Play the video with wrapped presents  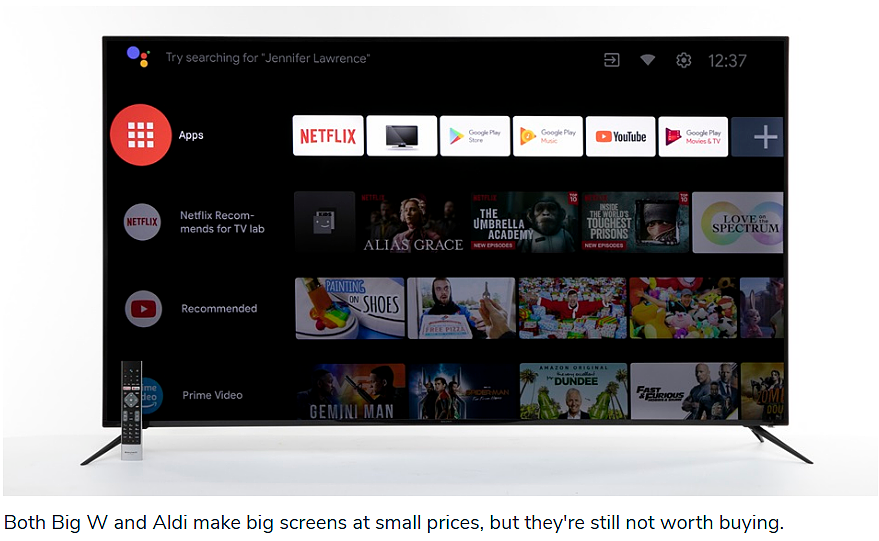572,308
